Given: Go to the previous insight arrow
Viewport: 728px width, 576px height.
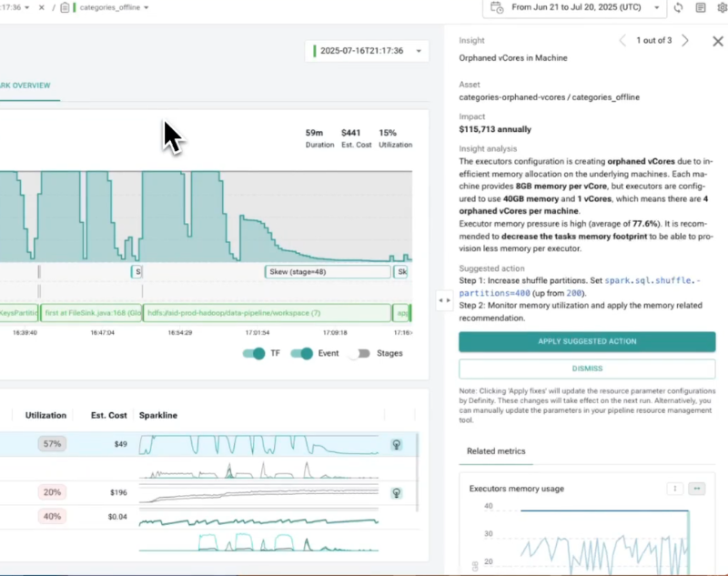Looking at the screenshot, I should tap(622, 41).
